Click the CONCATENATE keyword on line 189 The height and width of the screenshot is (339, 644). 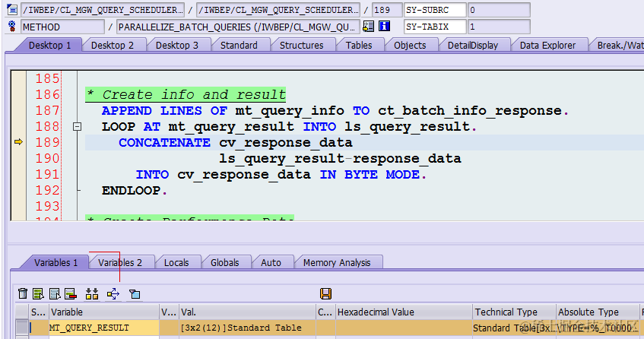(x=164, y=142)
